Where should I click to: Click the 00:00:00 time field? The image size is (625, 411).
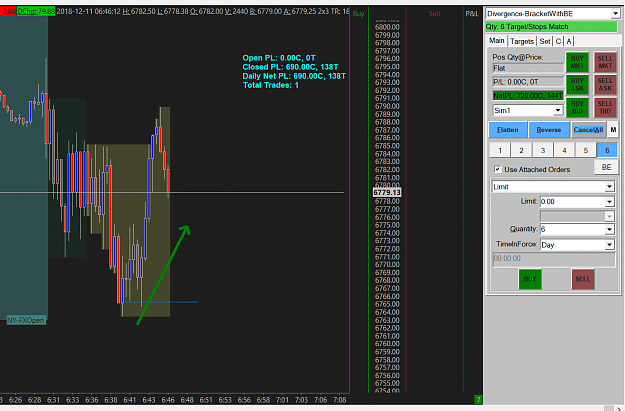tap(554, 258)
